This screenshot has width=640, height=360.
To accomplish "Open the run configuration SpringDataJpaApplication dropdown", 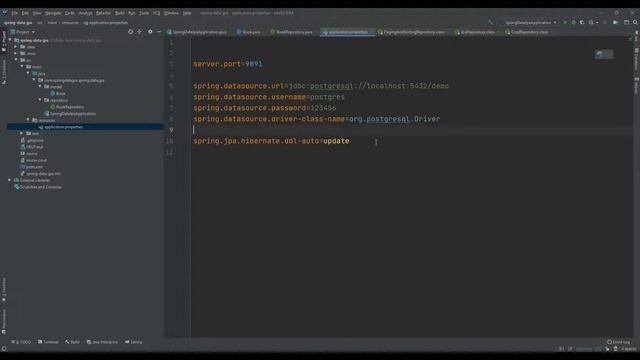I will click(x=530, y=22).
